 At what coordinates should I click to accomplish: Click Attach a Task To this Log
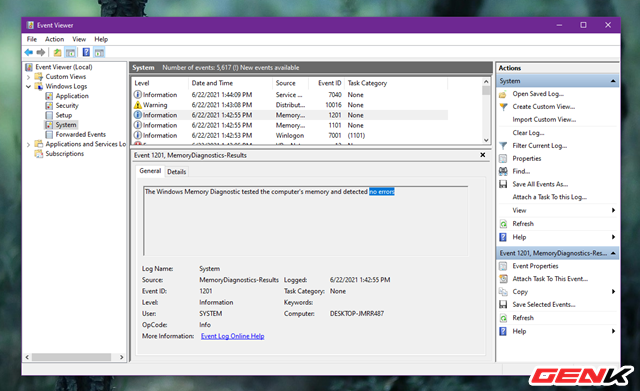point(549,197)
